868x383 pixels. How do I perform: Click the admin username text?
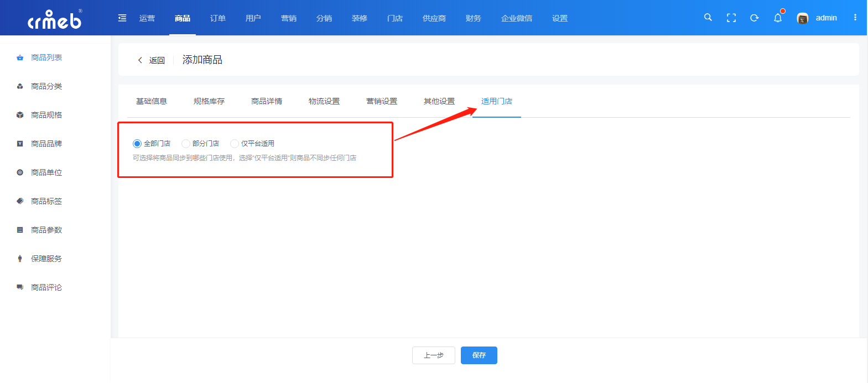click(x=827, y=18)
